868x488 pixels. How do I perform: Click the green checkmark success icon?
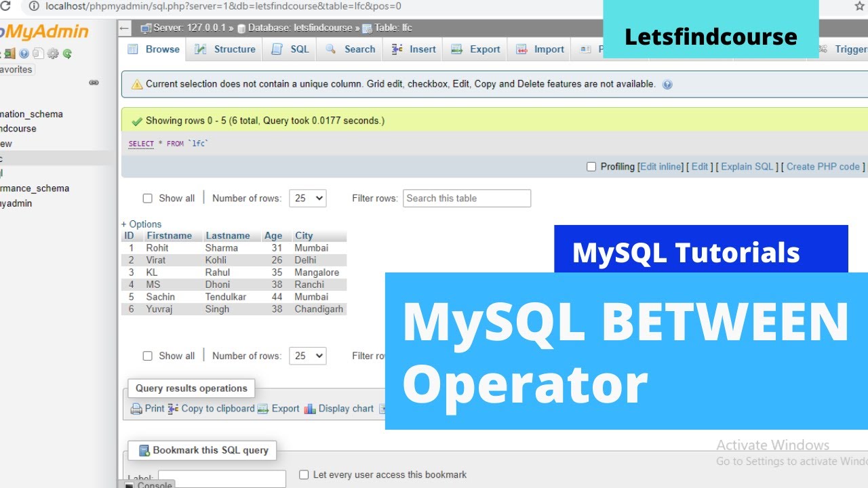pos(137,121)
